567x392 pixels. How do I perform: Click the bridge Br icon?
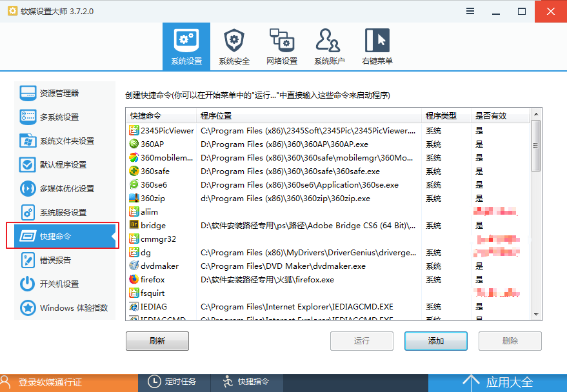(134, 225)
